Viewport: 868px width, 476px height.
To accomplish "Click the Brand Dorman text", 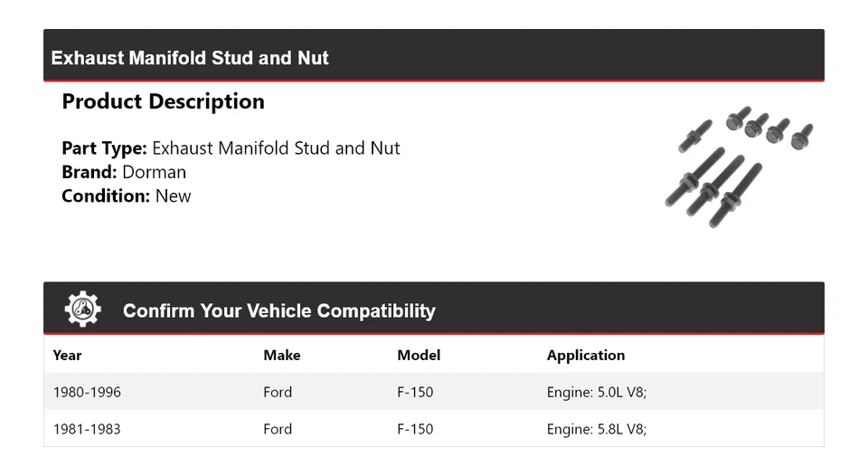I will 124,172.
